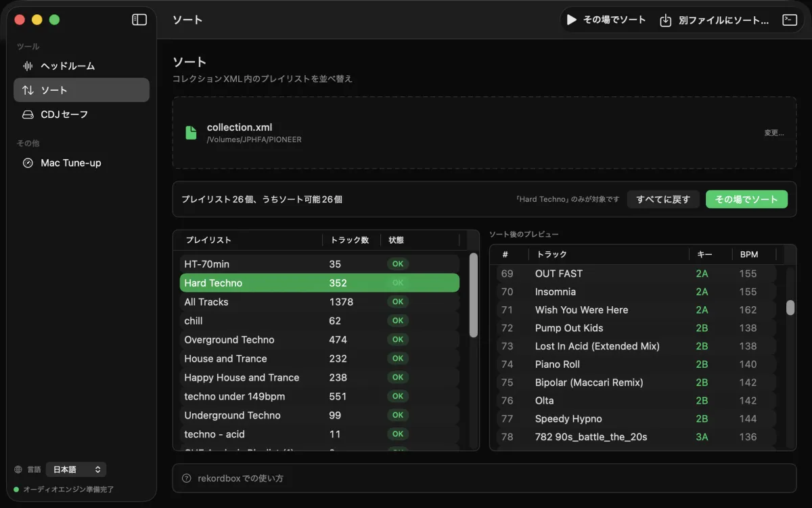
Task: Select the Hard Techno playlist row
Action: [319, 283]
